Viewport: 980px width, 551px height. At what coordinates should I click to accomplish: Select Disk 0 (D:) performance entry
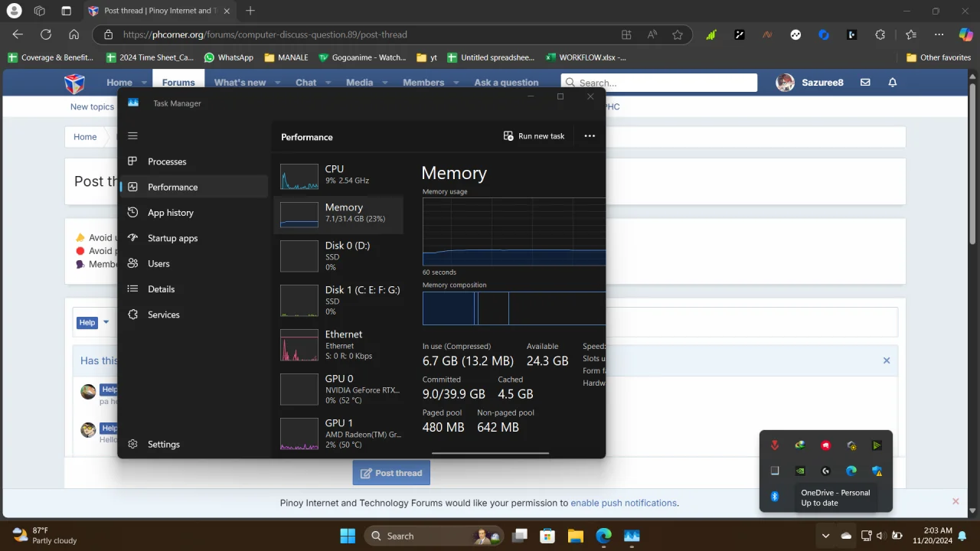338,256
